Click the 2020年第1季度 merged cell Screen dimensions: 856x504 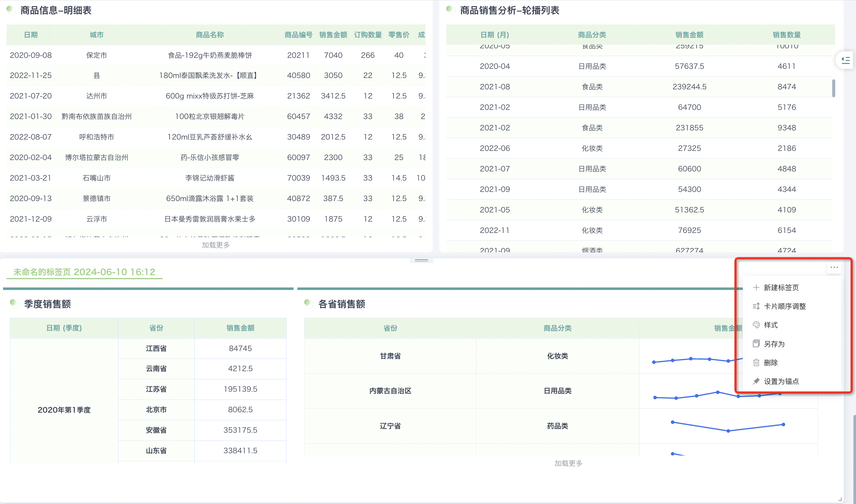coord(64,409)
